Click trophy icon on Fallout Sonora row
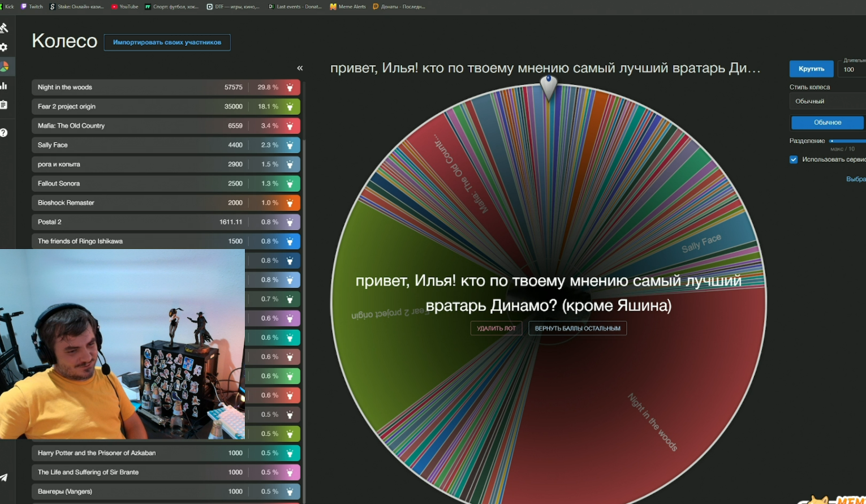 coord(290,183)
